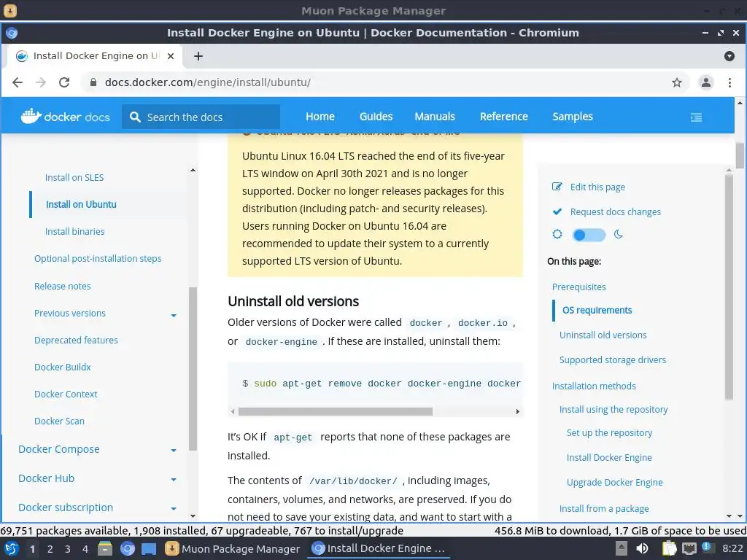747x560 pixels.
Task: Reload the Docker docs page
Action: point(64,82)
